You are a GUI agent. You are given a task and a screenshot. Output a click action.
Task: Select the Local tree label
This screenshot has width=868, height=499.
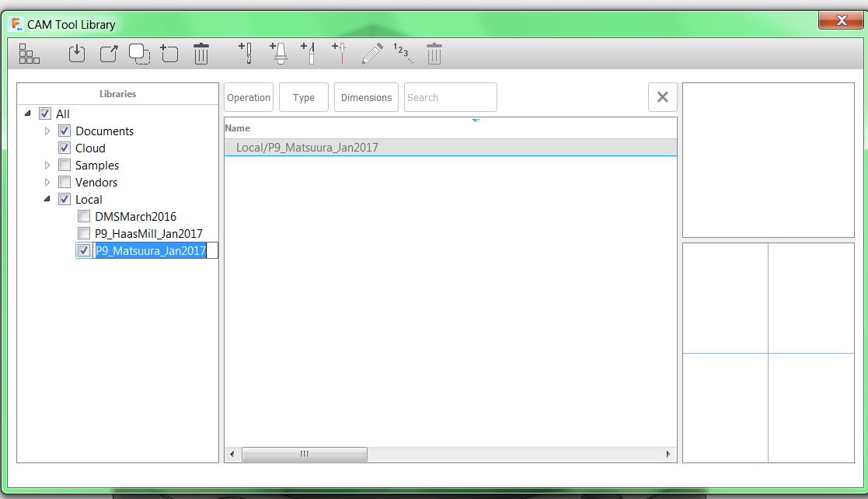89,200
